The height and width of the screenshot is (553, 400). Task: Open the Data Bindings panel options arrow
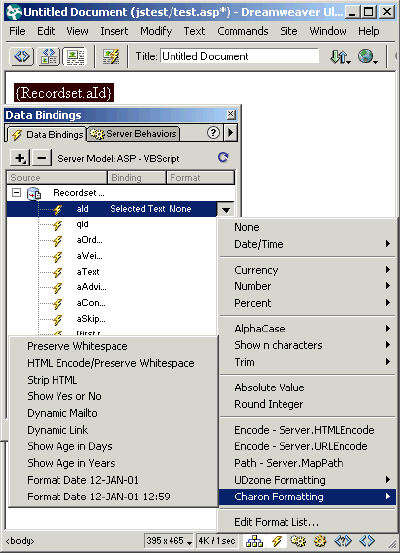tap(231, 133)
